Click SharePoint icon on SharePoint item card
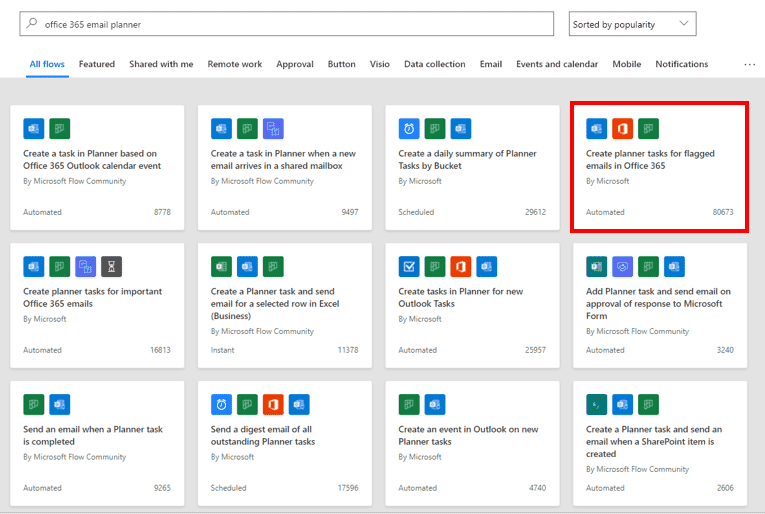 point(597,404)
